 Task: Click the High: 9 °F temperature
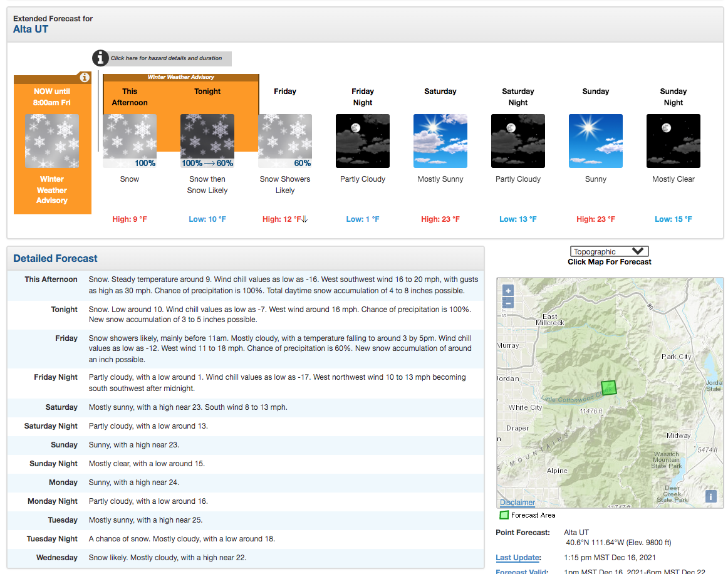tap(130, 219)
